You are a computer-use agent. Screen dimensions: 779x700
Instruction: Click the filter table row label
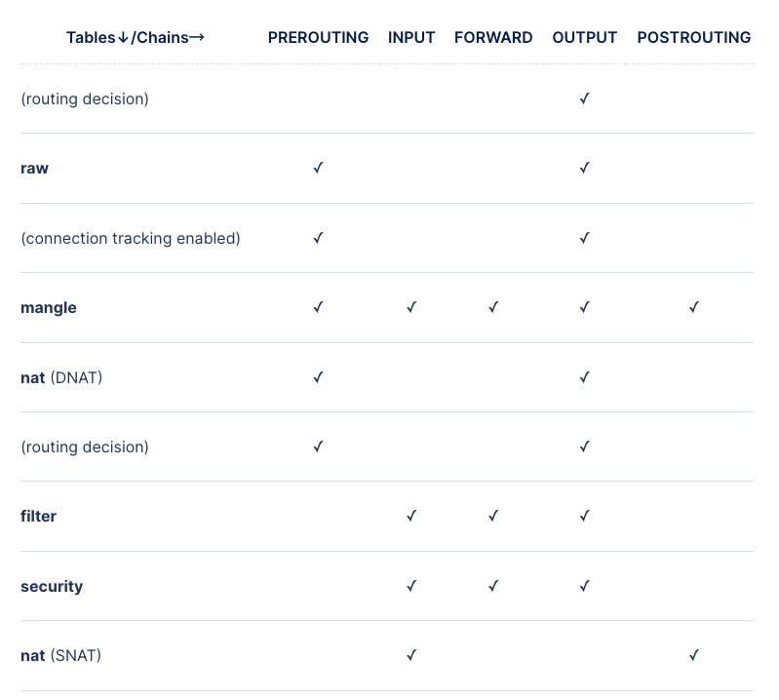[39, 517]
